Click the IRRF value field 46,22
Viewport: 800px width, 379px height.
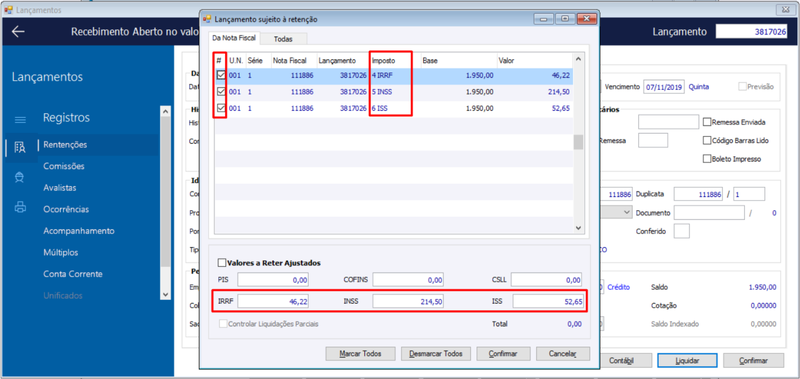273,301
